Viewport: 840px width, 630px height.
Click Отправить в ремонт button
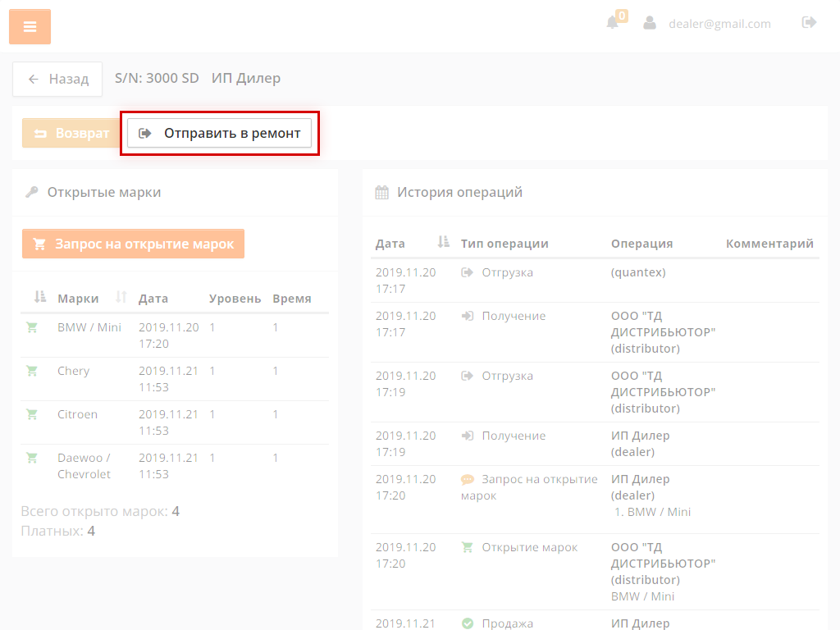(x=220, y=133)
